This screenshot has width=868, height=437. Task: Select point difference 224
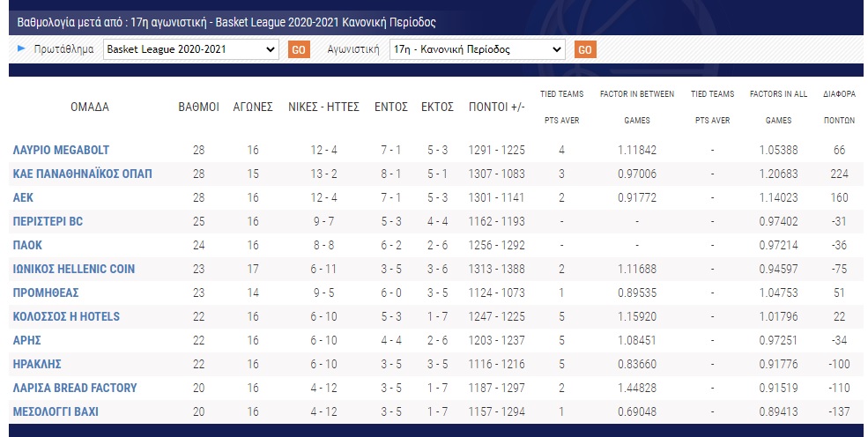(839, 174)
